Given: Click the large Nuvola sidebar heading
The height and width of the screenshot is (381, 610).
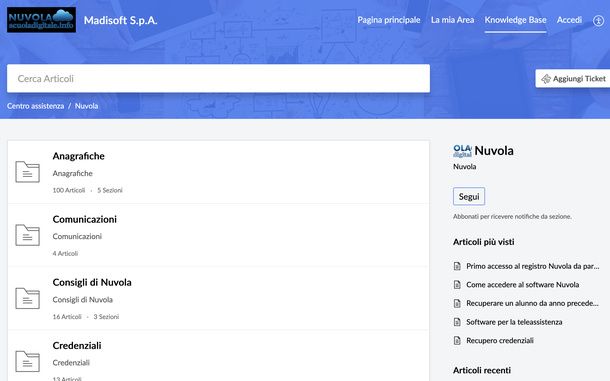Looking at the screenshot, I should click(x=494, y=151).
